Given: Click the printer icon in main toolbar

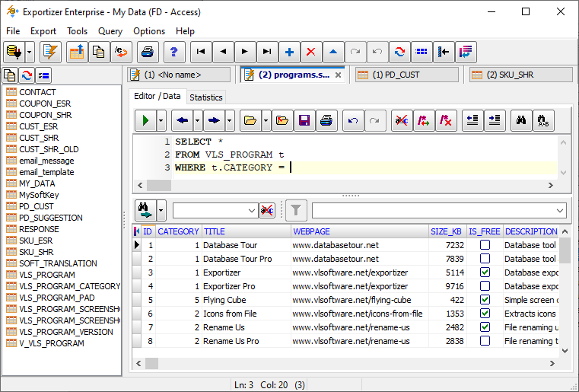Looking at the screenshot, I should tap(148, 52).
